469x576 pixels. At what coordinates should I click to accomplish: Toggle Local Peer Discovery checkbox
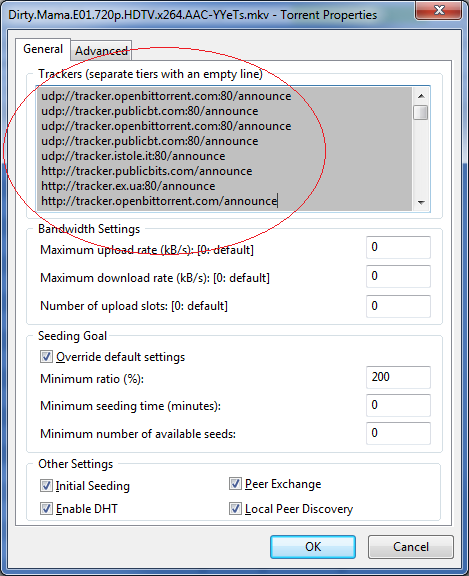click(235, 509)
